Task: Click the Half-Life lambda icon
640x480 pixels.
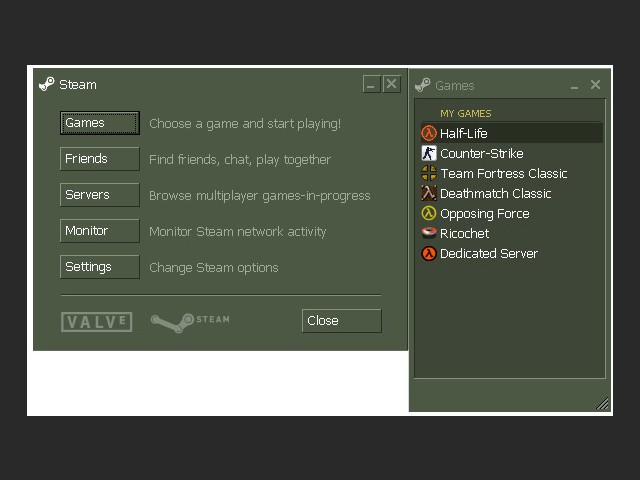Action: [x=429, y=133]
